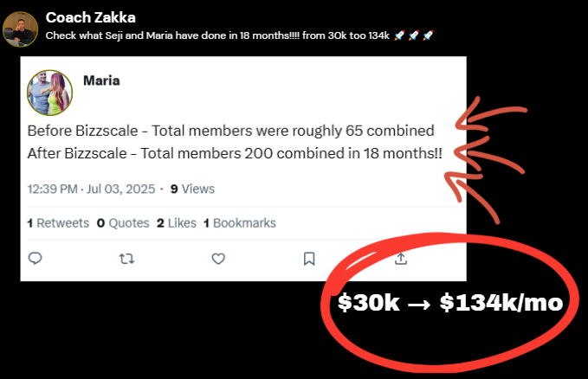The image size is (588, 379).
Task: Click the reply speech bubble icon
Action: point(36,258)
